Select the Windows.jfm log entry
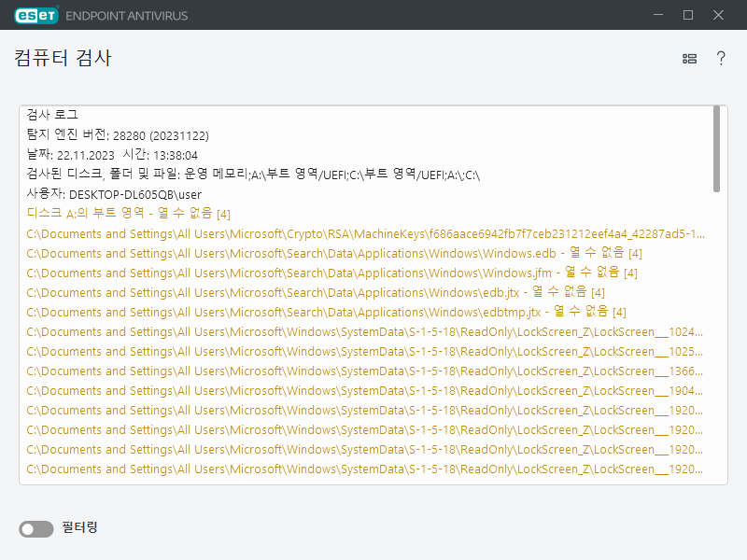The height and width of the screenshot is (560, 747). (x=331, y=273)
